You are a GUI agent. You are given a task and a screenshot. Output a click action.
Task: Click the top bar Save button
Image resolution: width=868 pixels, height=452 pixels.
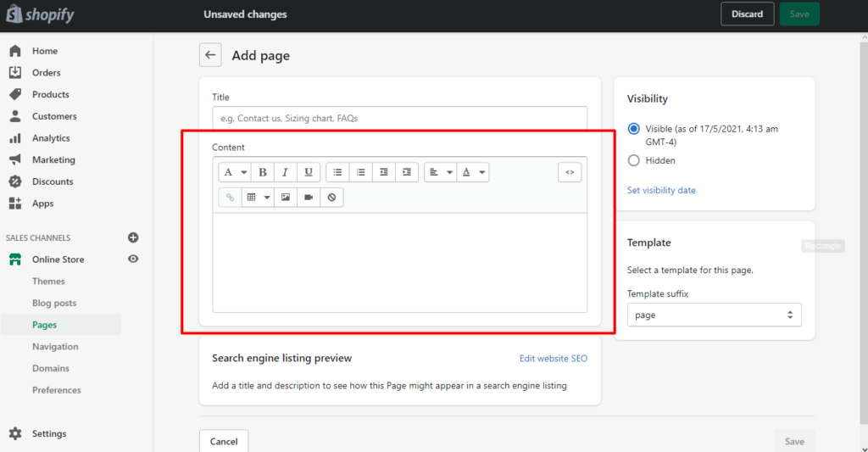click(x=799, y=14)
